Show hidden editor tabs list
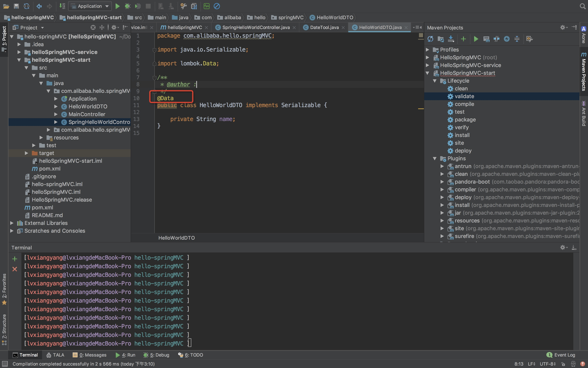The height and width of the screenshot is (368, 588). click(x=417, y=28)
